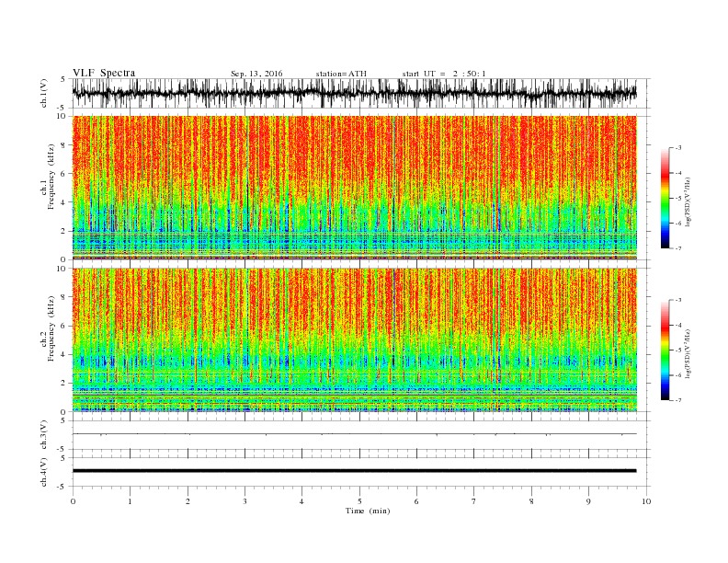Click the time axis tick label "9"
Image resolution: width=728 pixels, height=563 pixels.
pyautogui.click(x=588, y=501)
